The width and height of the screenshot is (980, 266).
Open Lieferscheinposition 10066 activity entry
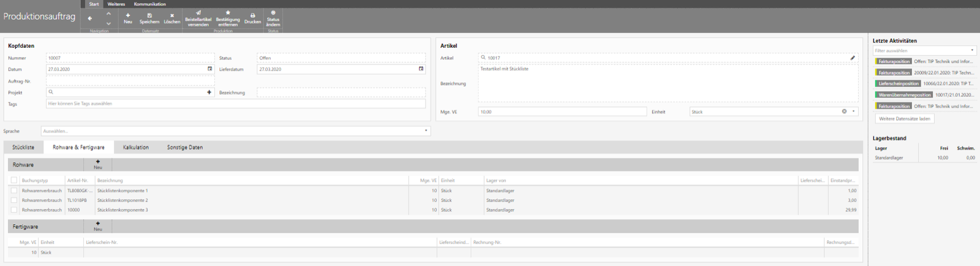(x=924, y=83)
